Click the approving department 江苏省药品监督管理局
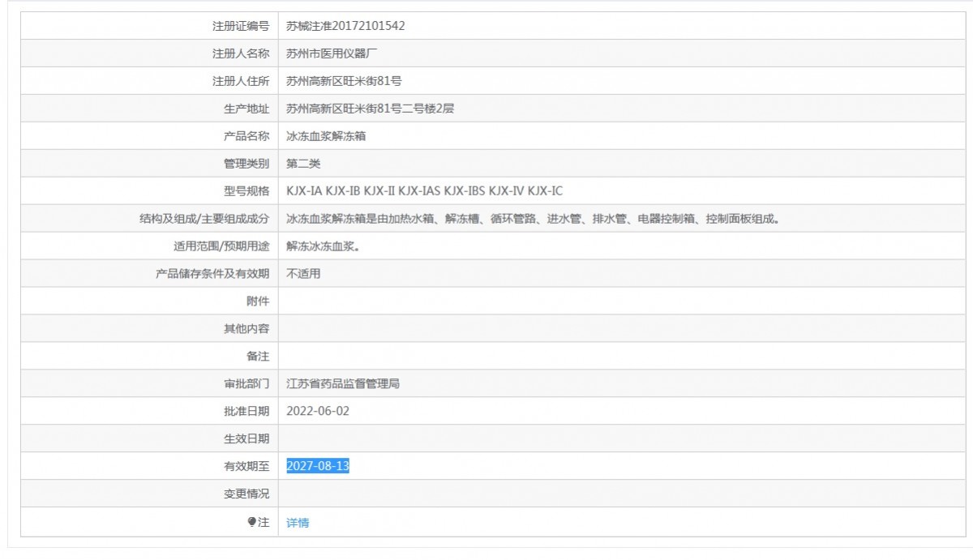The image size is (973, 560). (x=343, y=384)
